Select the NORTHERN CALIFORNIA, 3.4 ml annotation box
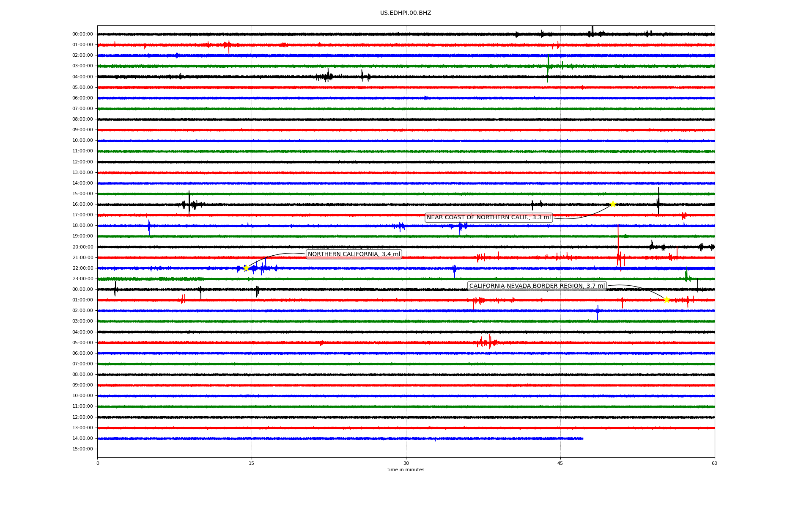This screenshot has width=812, height=508. click(354, 254)
